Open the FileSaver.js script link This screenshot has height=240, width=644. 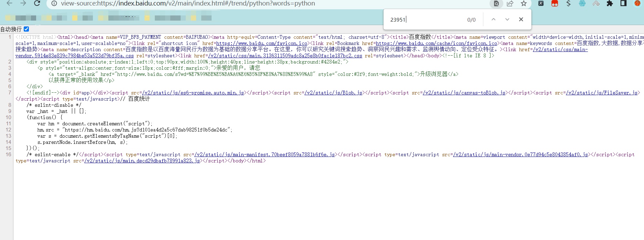tap(601, 93)
